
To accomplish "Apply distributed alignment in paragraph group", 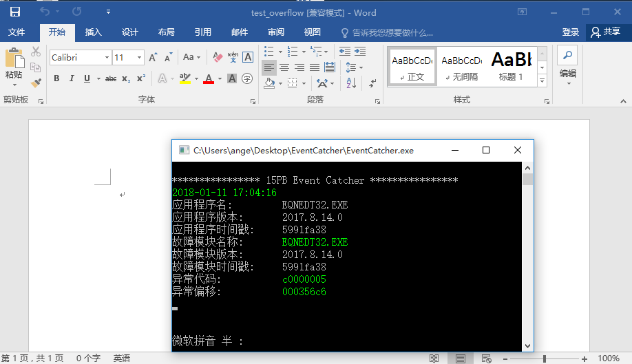I will pyautogui.click(x=330, y=67).
